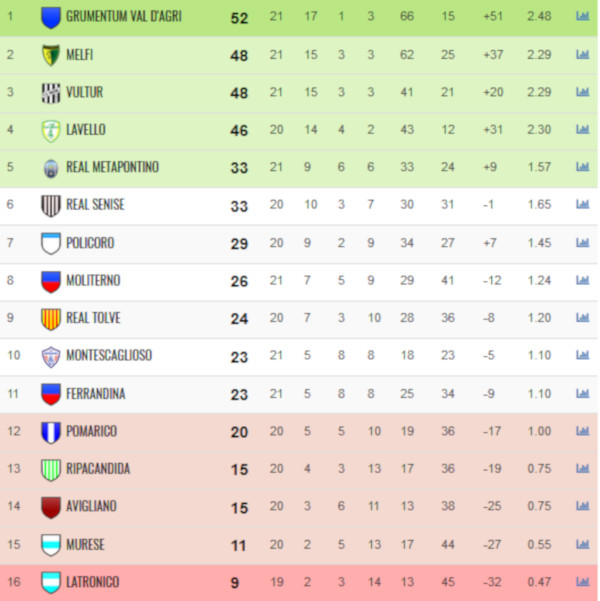
Task: Open the Policoro team name link
Action: coord(90,243)
